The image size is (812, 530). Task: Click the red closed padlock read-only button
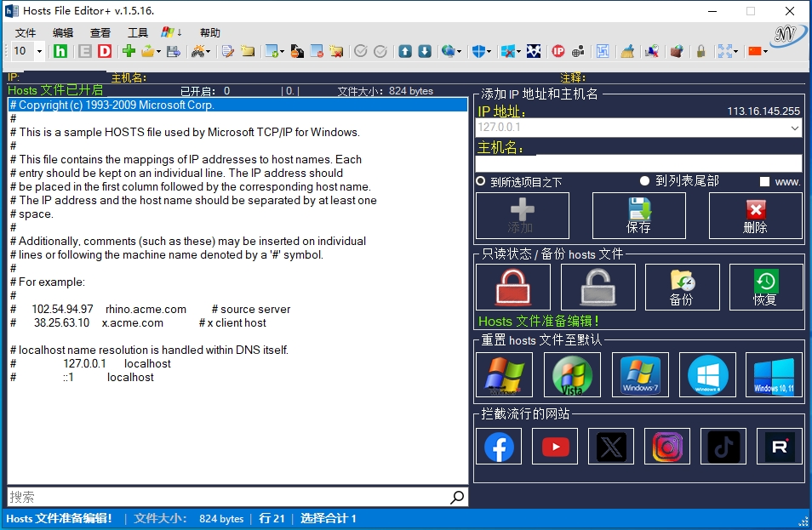pyautogui.click(x=513, y=287)
